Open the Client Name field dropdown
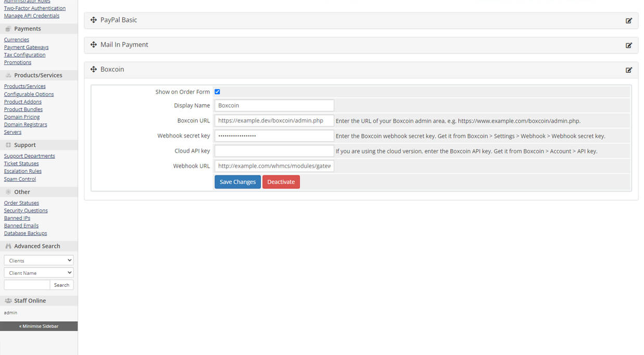 [39, 273]
